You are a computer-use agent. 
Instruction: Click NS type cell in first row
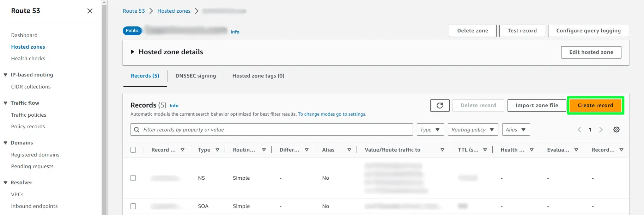[201, 178]
